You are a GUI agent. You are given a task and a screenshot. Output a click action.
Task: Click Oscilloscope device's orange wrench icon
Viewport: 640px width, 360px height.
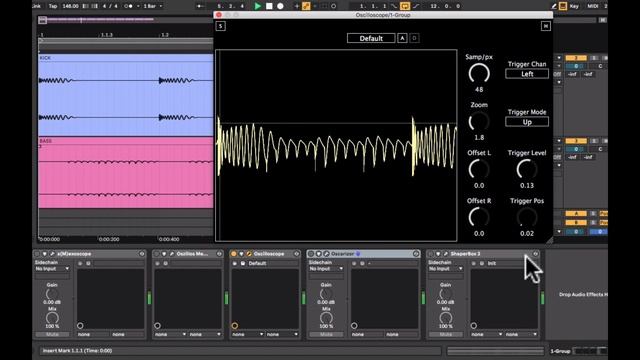[x=249, y=254]
